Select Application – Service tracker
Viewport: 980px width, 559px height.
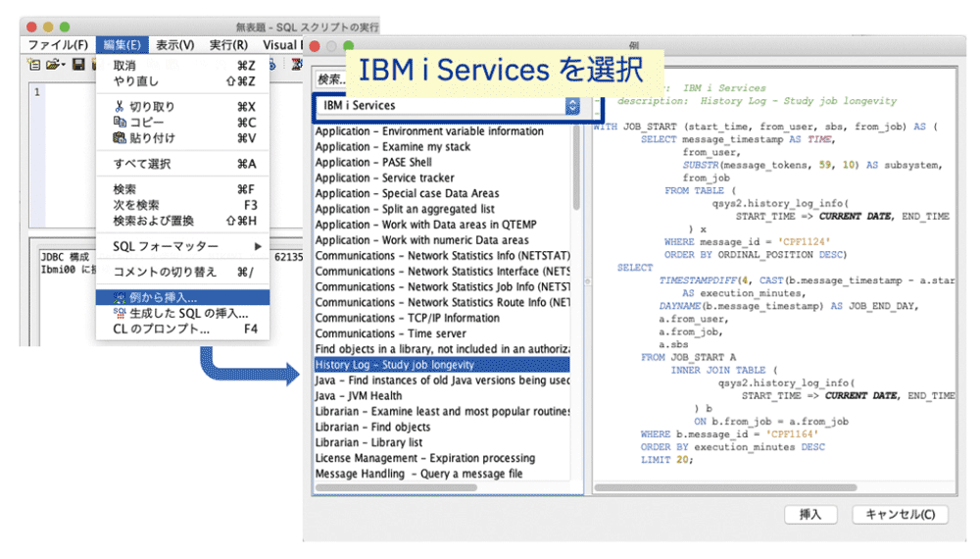(x=442, y=178)
